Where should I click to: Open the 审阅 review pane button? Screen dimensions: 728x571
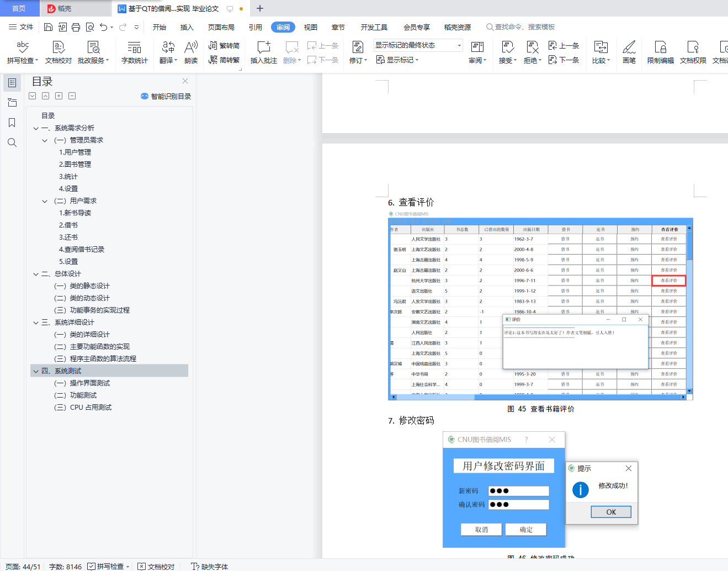point(477,52)
